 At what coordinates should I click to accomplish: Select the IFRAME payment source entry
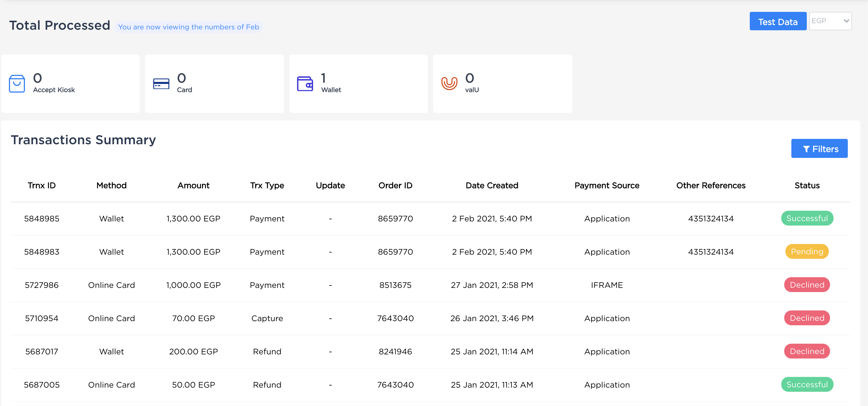click(x=607, y=285)
